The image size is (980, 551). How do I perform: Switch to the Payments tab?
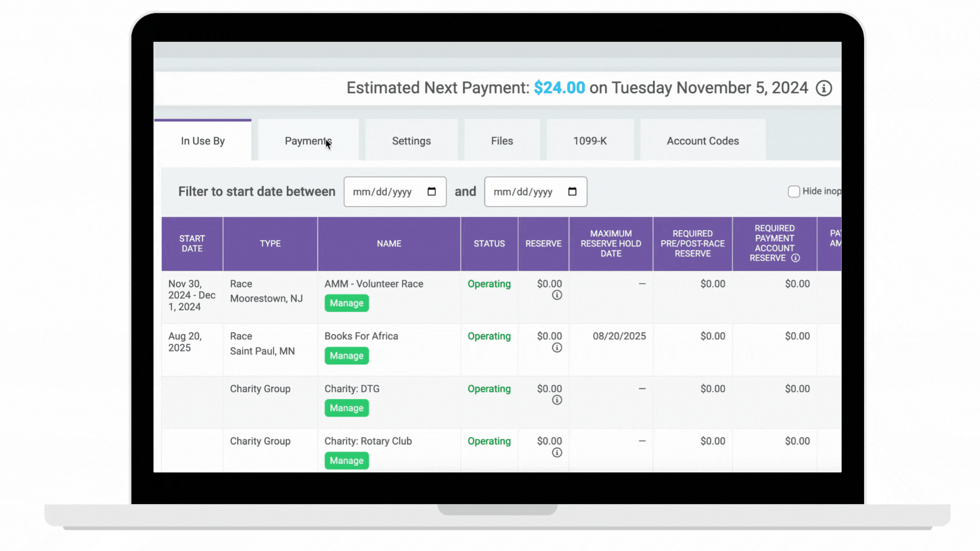(308, 141)
